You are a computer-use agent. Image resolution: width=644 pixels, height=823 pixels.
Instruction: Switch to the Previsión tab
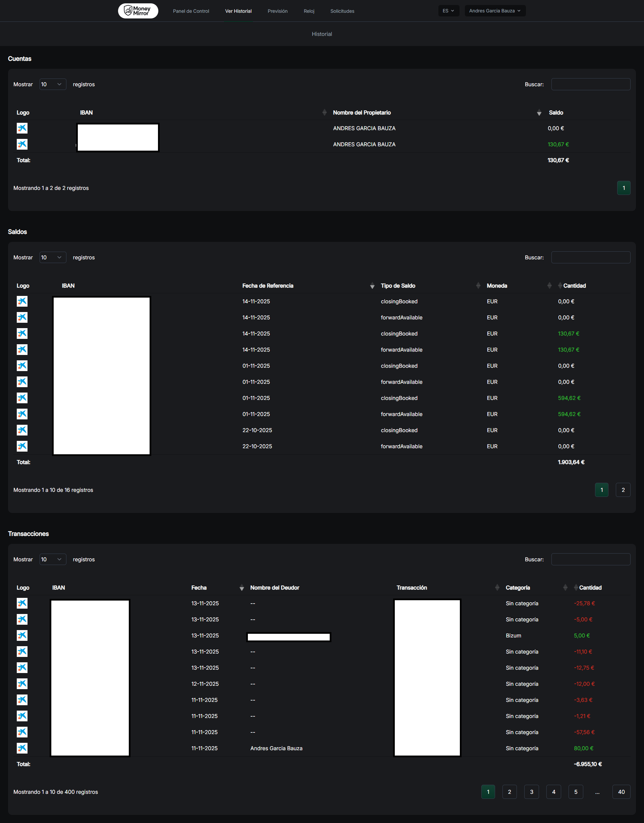pyautogui.click(x=277, y=11)
